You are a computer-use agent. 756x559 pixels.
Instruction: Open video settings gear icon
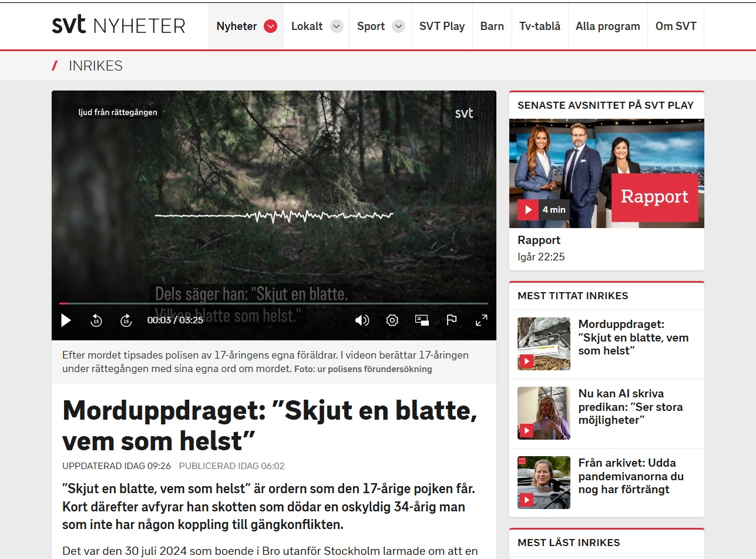392,320
